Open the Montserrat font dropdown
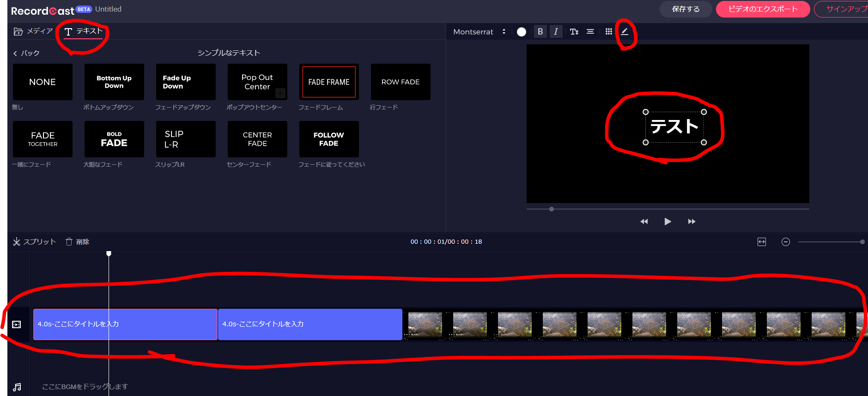Screen dimensions: 868x396 tap(479, 32)
